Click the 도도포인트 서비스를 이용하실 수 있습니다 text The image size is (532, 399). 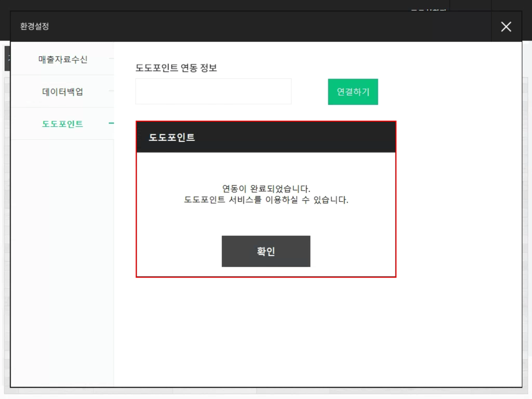pyautogui.click(x=266, y=200)
